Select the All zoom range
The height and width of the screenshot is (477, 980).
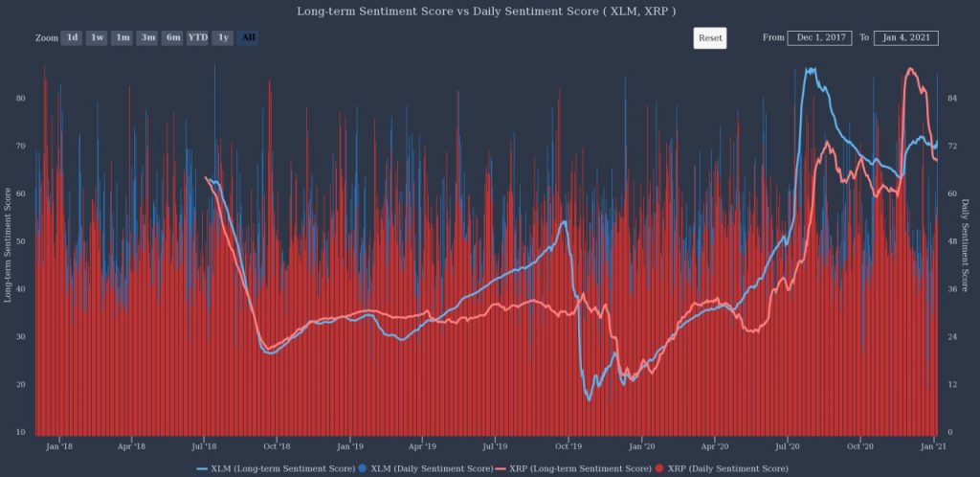coord(248,38)
